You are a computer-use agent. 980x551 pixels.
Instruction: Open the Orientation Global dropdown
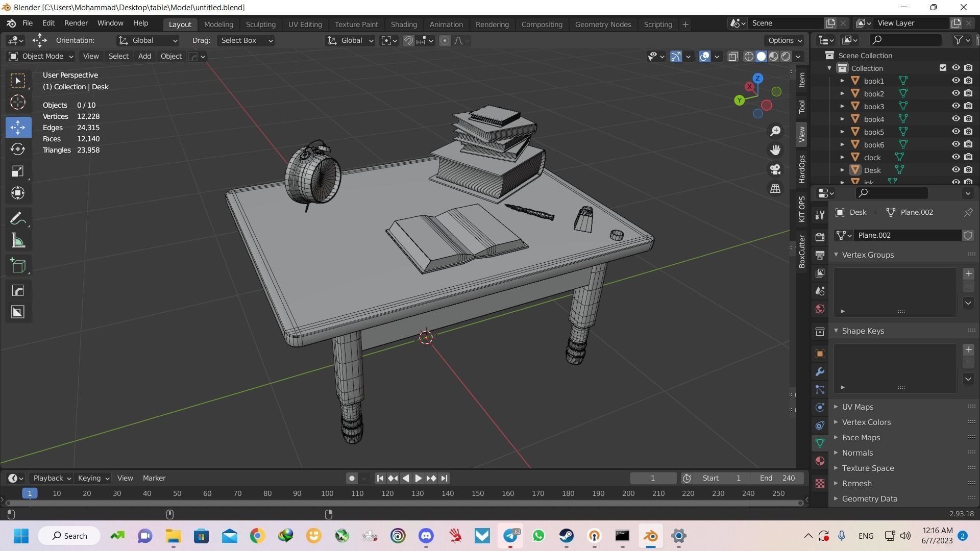tap(148, 41)
